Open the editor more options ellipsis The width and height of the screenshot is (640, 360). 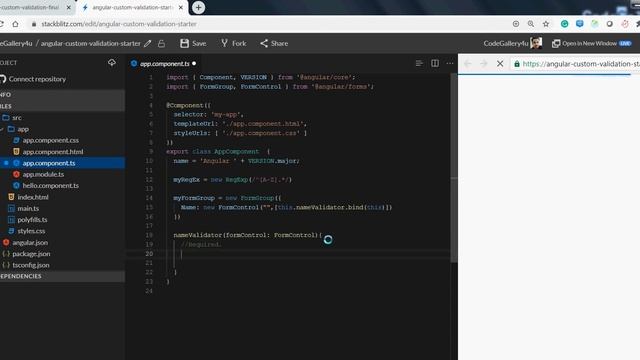(x=450, y=63)
